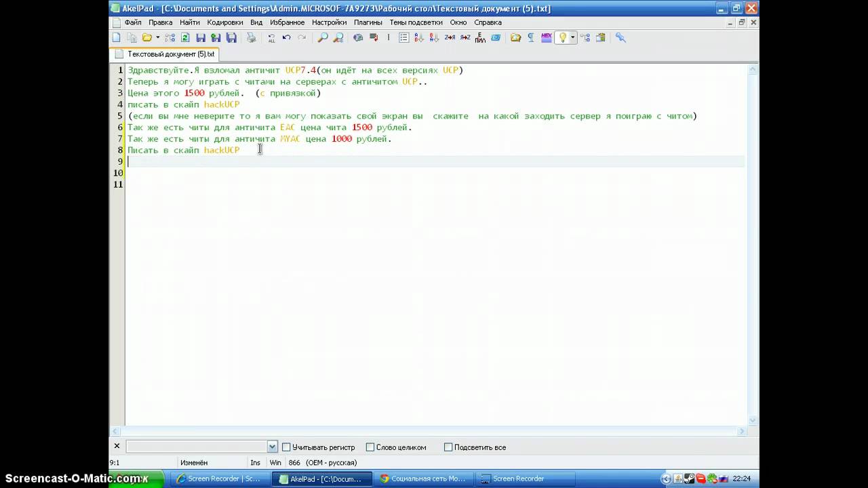
Task: Click the Ins status bar indicator
Action: [x=255, y=463]
